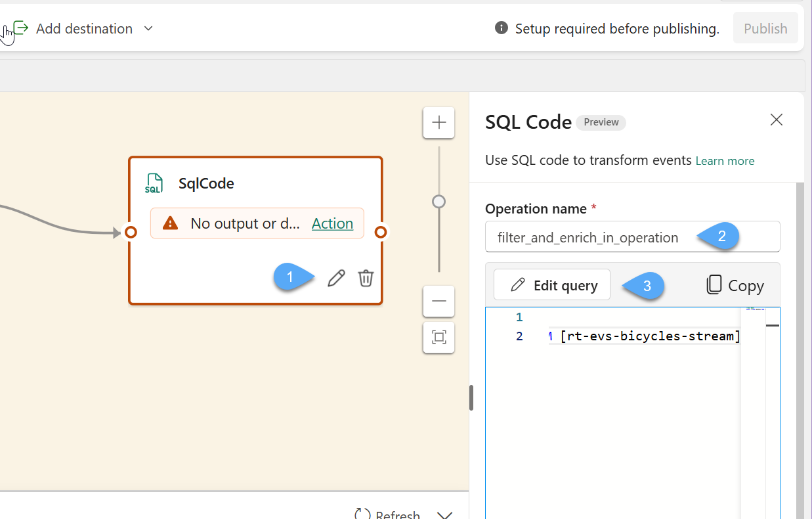Click the pencil edit icon on SqlCode node
The width and height of the screenshot is (812, 519).
tap(336, 279)
